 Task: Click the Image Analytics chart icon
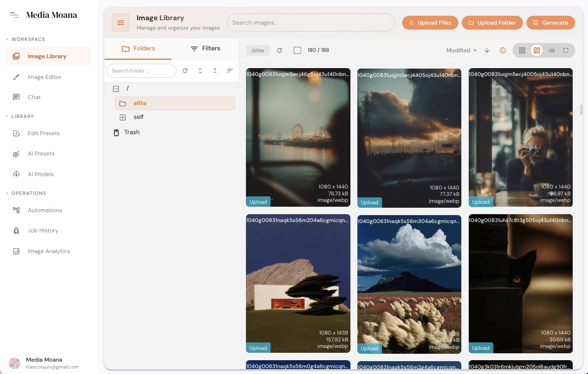(16, 251)
